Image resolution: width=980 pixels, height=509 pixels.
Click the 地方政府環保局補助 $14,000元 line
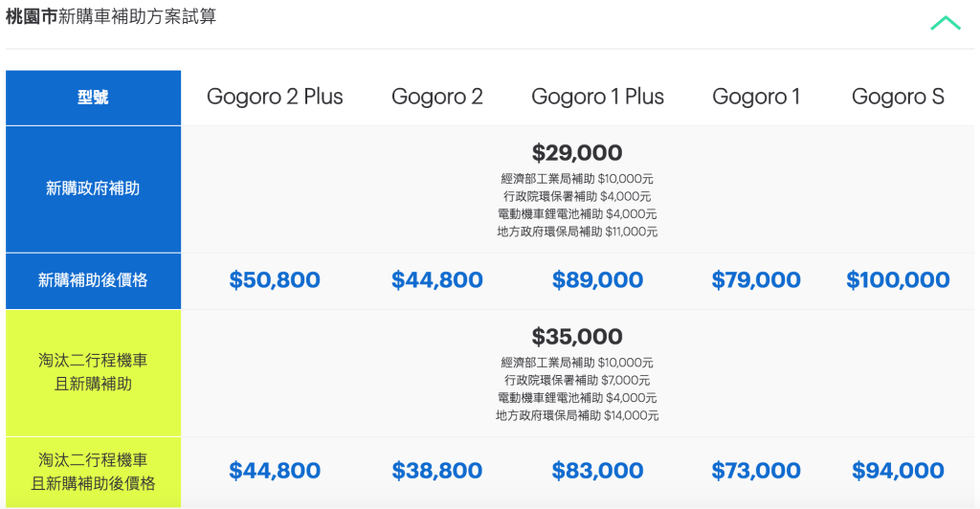(577, 416)
